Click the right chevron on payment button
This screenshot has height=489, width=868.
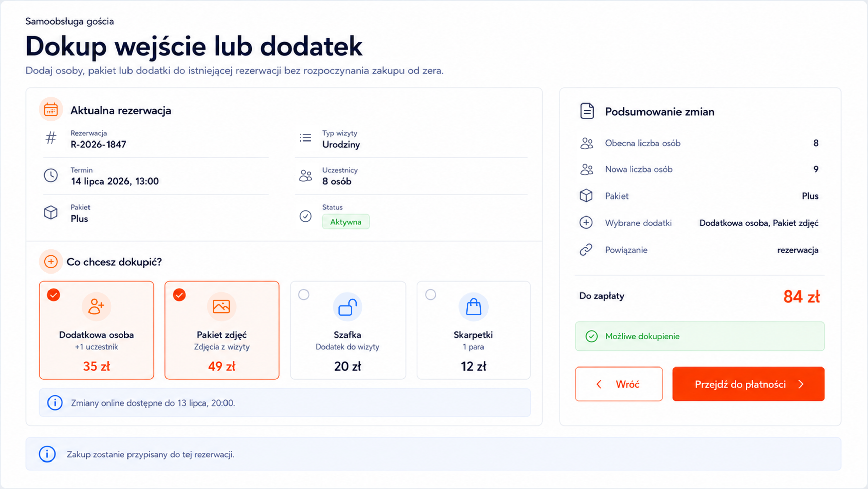pyautogui.click(x=801, y=384)
